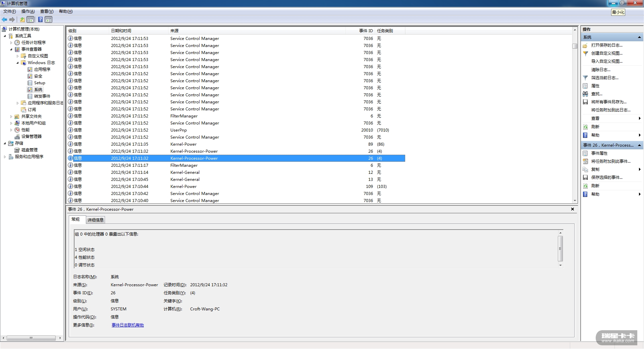Expand the 共享文件夹 tree arrow
Image resolution: width=644 pixels, height=349 pixels.
tap(11, 116)
